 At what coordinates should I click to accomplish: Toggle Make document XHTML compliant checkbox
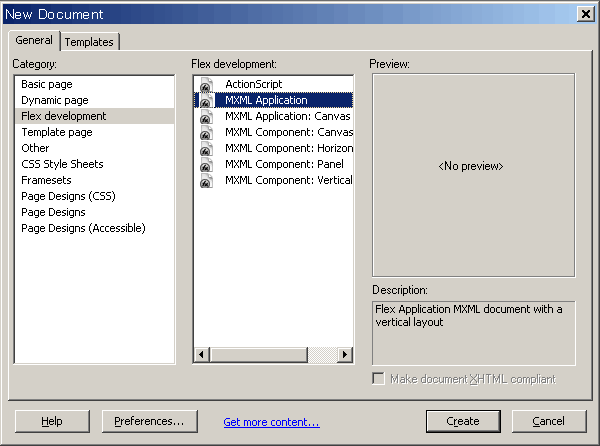[378, 379]
